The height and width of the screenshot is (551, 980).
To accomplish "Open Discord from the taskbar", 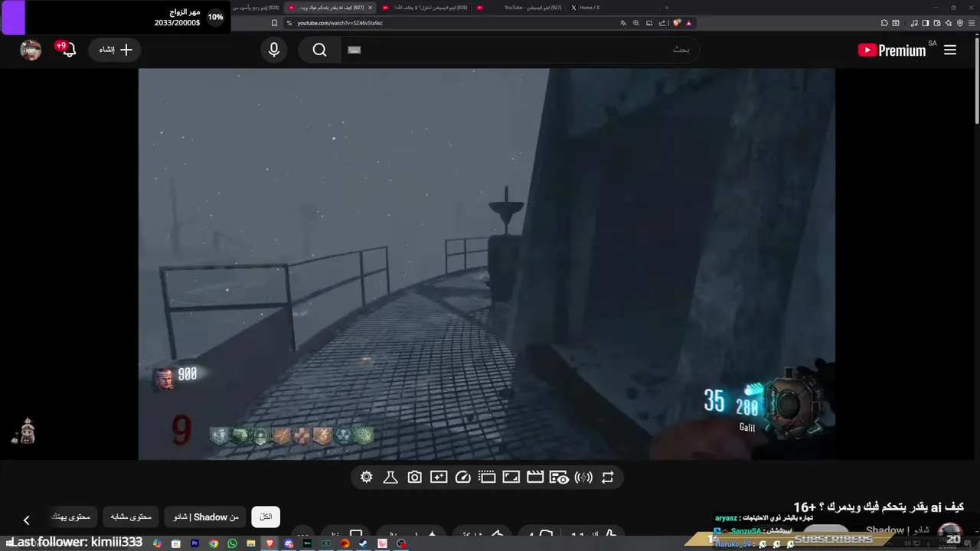I will coord(289,543).
